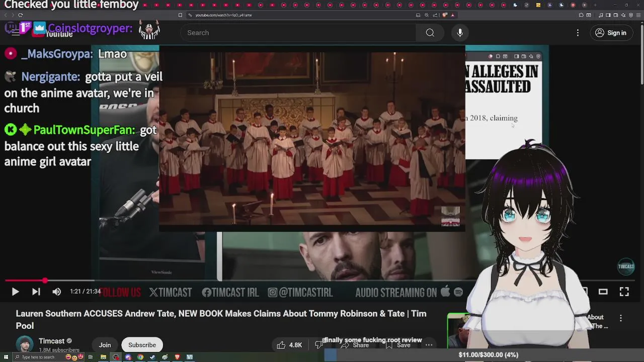The height and width of the screenshot is (362, 644).
Task: Reload the page with the browser refresh icon
Action: [x=20, y=15]
